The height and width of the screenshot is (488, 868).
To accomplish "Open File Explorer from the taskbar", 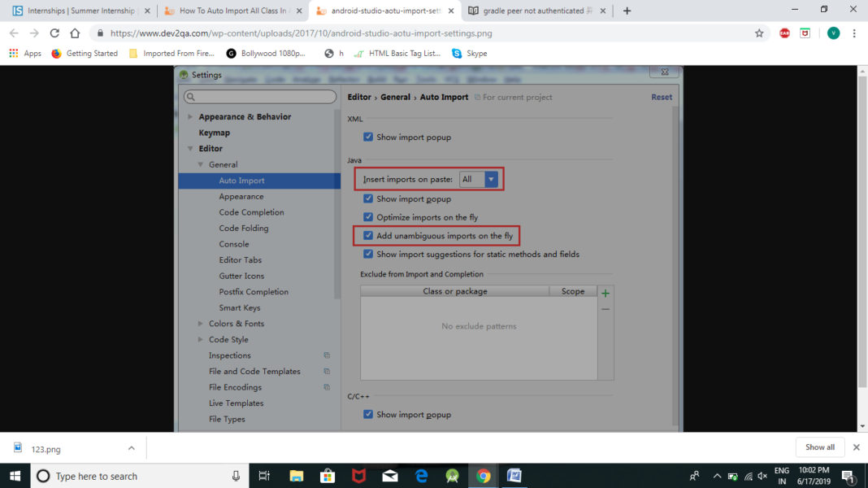I will pyautogui.click(x=296, y=476).
